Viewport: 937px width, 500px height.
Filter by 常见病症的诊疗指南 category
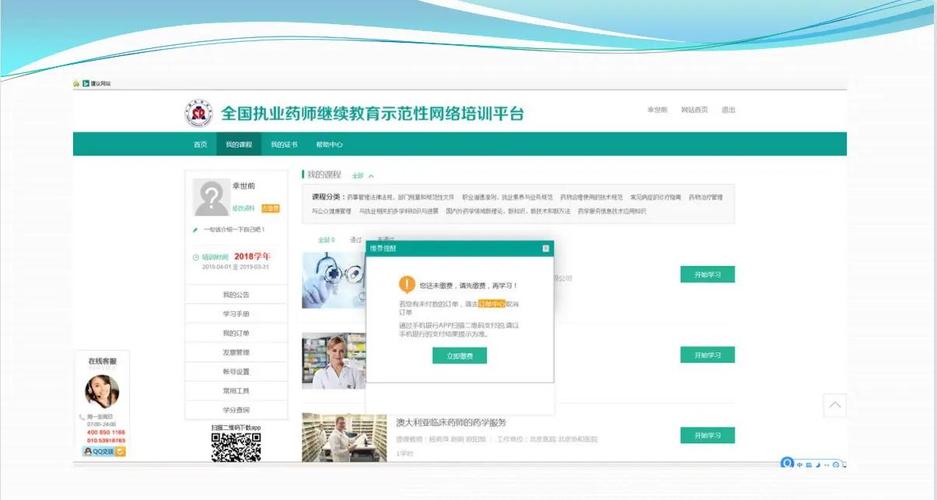656,197
